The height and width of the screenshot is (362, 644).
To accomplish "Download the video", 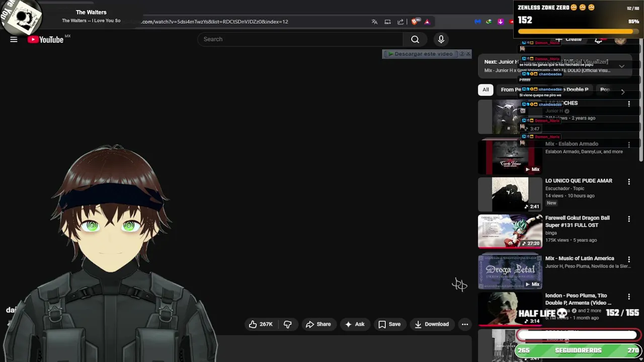I will (x=431, y=324).
